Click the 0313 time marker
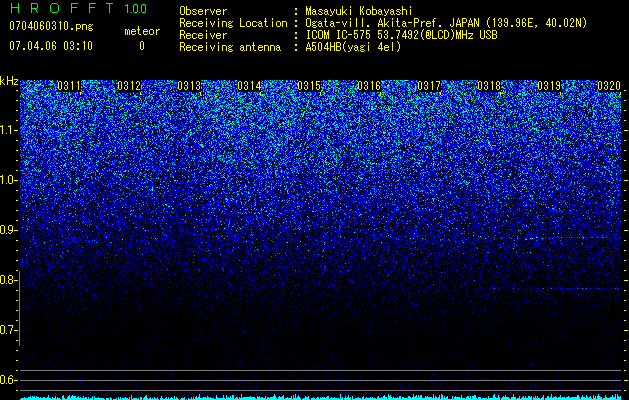Screen dimensions: 629x400 tap(189, 86)
